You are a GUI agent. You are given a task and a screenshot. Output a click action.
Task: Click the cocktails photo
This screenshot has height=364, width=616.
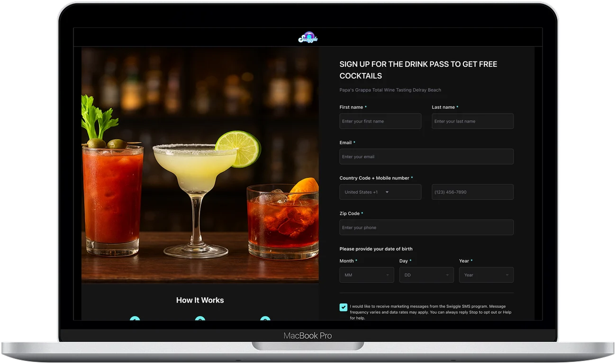click(x=200, y=165)
